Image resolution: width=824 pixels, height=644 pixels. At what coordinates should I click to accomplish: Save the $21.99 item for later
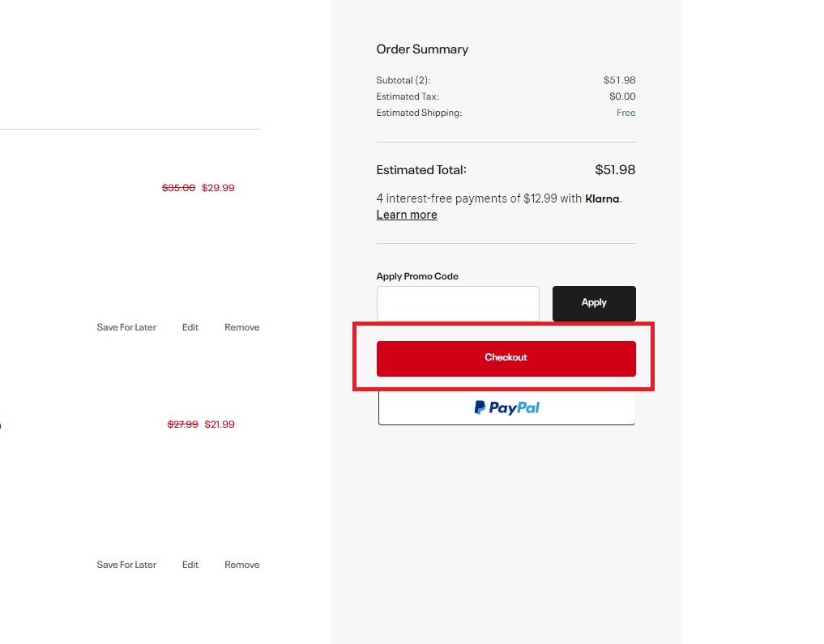click(x=126, y=565)
